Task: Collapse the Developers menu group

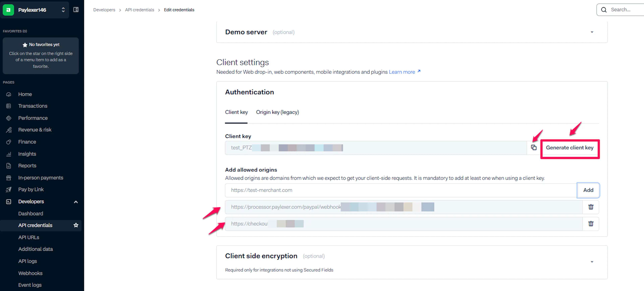Action: point(76,202)
